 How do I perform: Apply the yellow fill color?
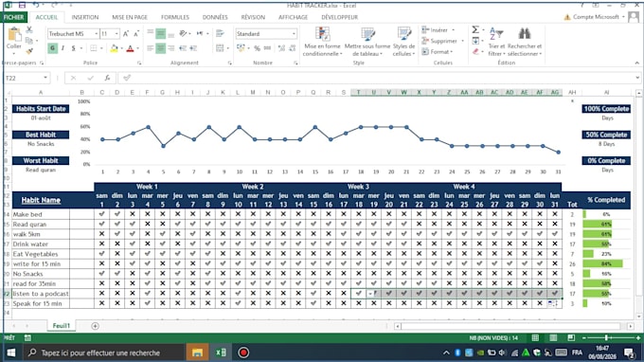[x=114, y=48]
